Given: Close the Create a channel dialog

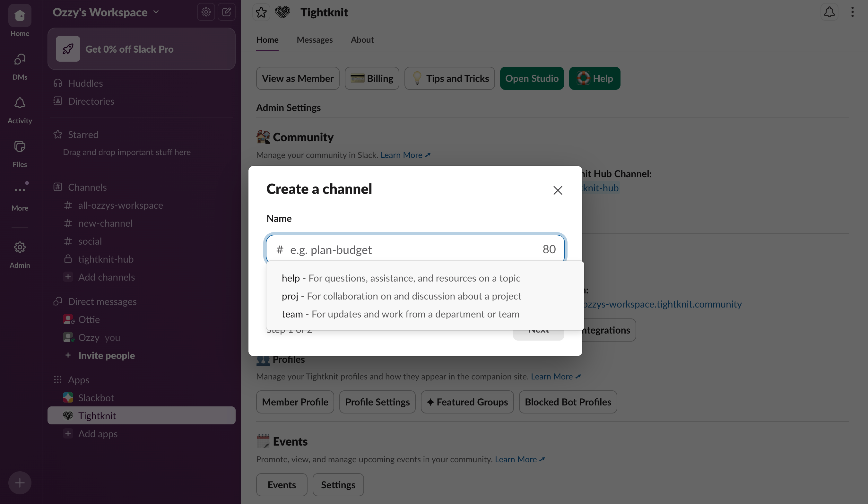Looking at the screenshot, I should 558,190.
